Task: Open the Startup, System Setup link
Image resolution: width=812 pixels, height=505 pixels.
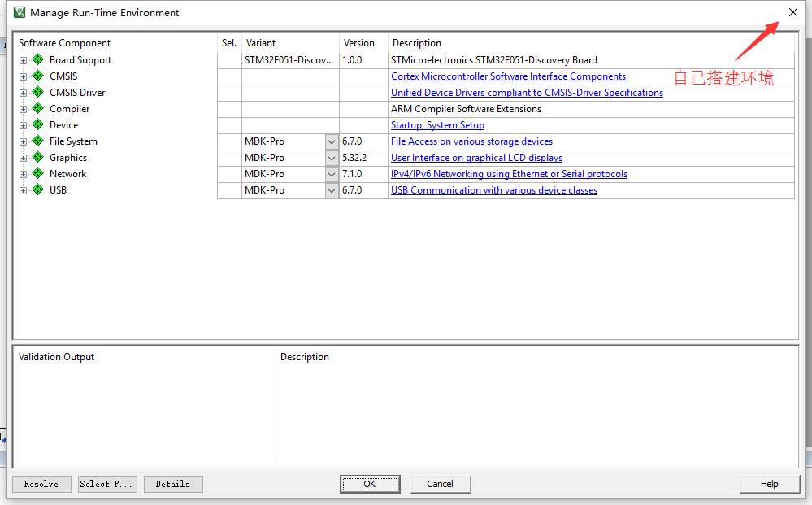Action: pyautogui.click(x=437, y=124)
